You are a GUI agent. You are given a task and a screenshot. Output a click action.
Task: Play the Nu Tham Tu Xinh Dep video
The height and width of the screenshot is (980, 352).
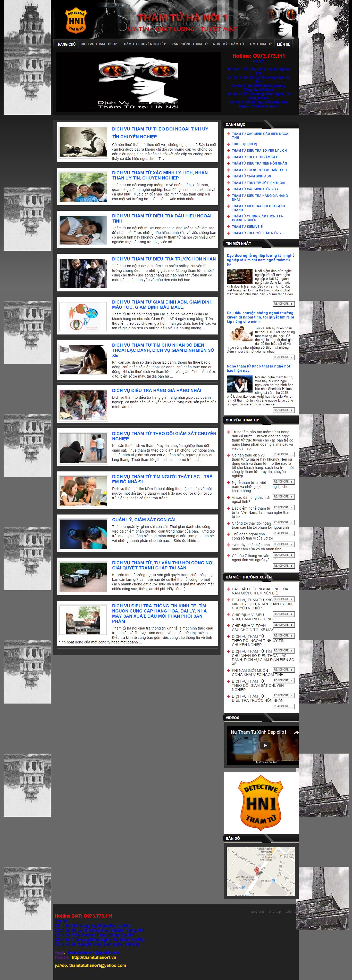click(x=265, y=745)
